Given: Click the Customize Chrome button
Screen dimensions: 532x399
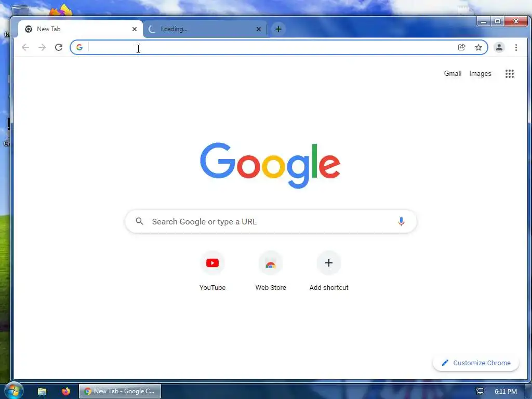Looking at the screenshot, I should pyautogui.click(x=476, y=363).
